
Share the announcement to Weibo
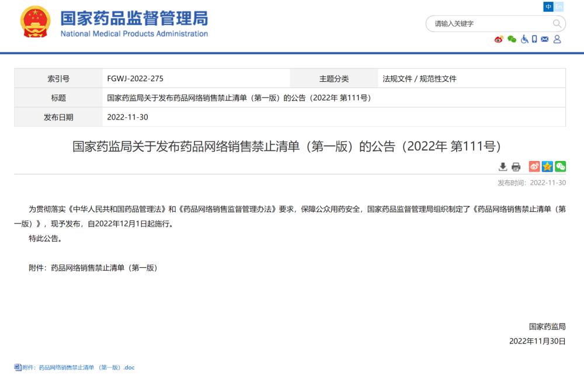(534, 166)
